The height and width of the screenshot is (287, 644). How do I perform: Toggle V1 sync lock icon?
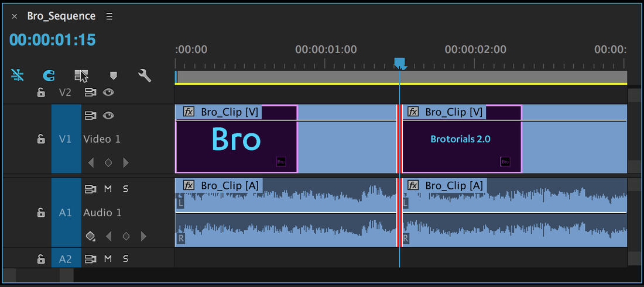point(90,116)
